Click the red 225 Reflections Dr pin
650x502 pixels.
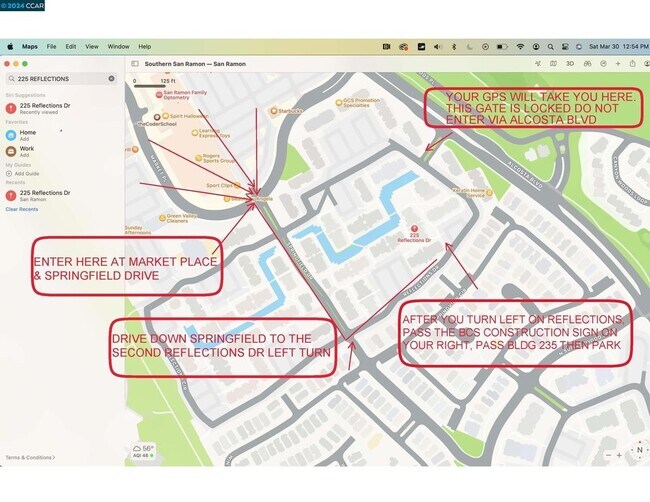click(414, 228)
